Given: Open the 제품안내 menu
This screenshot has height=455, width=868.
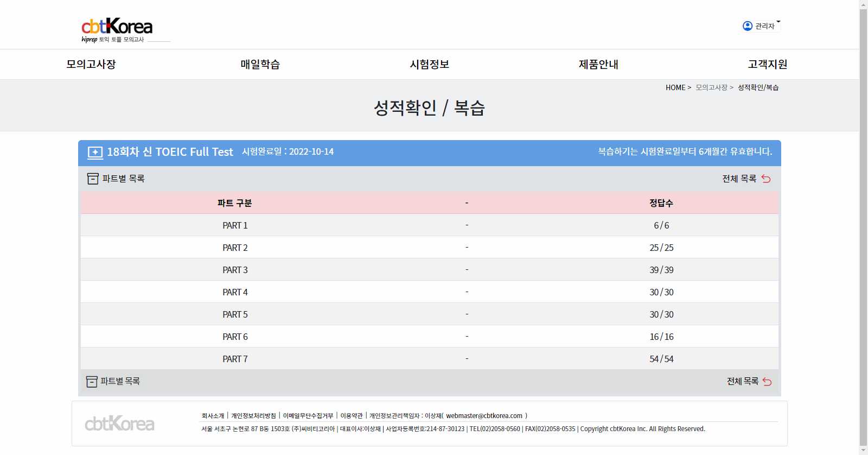Looking at the screenshot, I should [598, 64].
